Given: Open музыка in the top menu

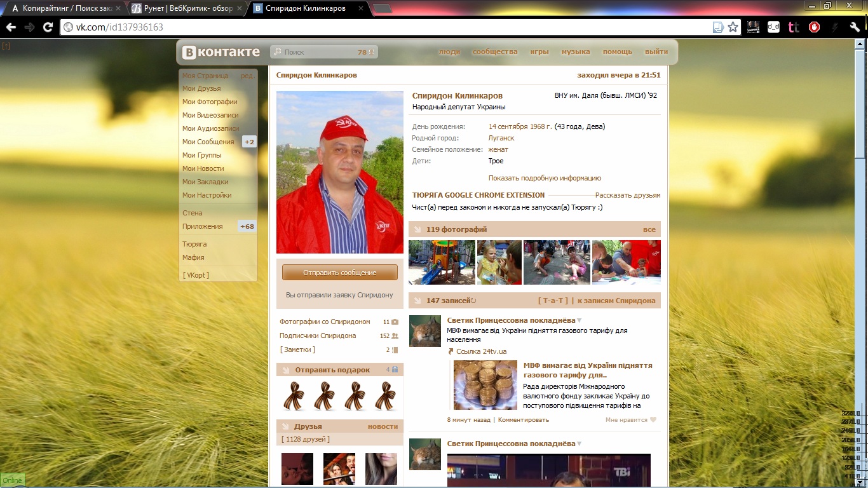Looking at the screenshot, I should [576, 51].
